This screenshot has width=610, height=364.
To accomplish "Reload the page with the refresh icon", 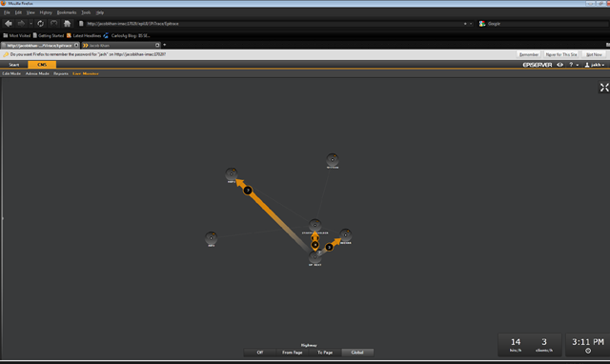I will point(40,24).
